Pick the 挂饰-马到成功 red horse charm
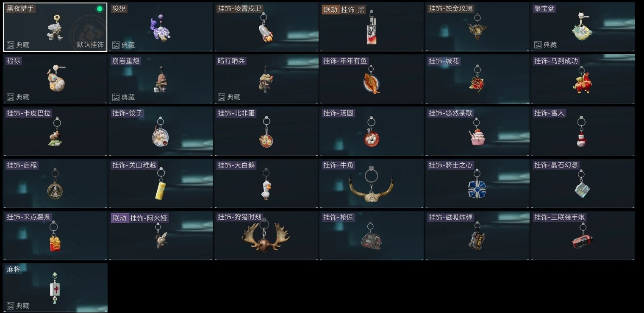The height and width of the screenshot is (313, 644). tap(583, 79)
